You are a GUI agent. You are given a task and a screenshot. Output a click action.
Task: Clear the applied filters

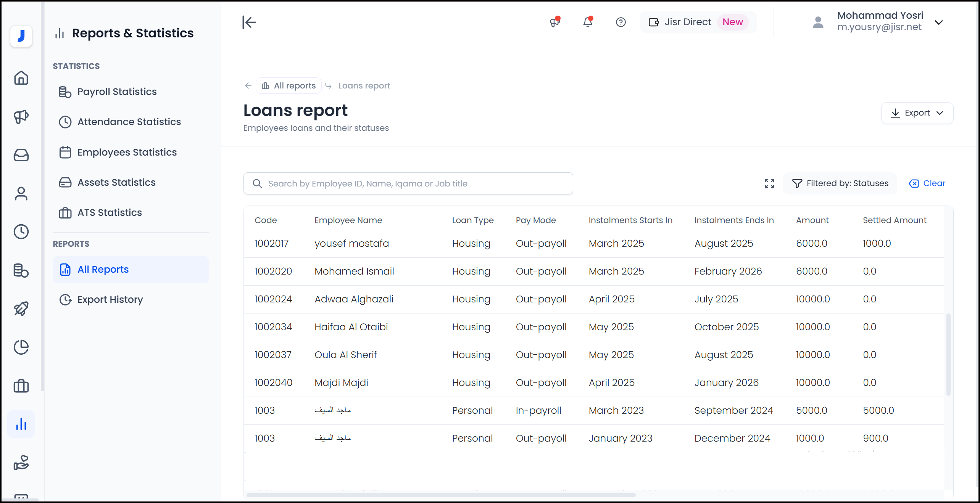[927, 183]
